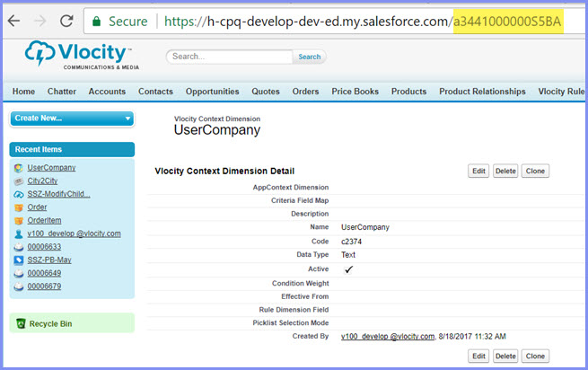This screenshot has height=370, width=588.
Task: Click the UserCompany page heading
Action: click(x=217, y=130)
